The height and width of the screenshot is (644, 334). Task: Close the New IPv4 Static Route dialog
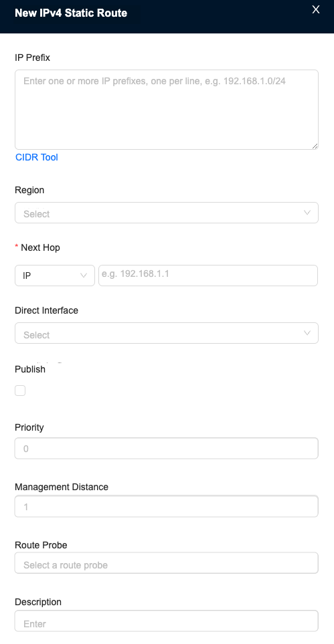[315, 9]
